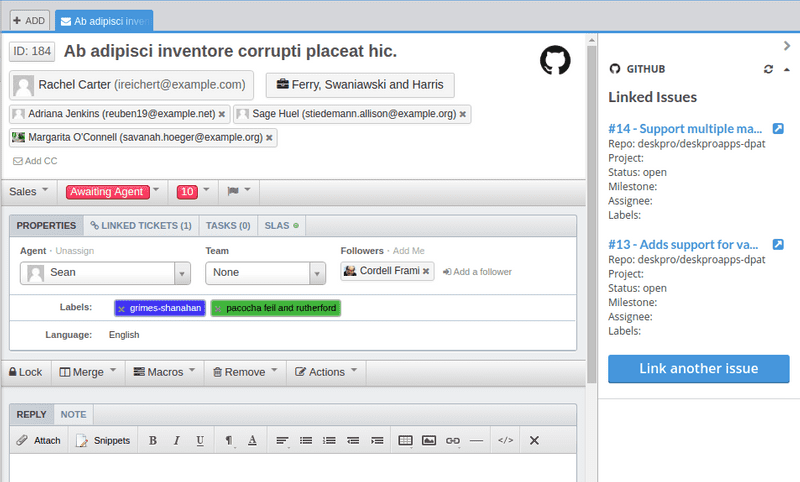Click the large GitHub logo icon
The height and width of the screenshot is (482, 800).
coord(555,60)
